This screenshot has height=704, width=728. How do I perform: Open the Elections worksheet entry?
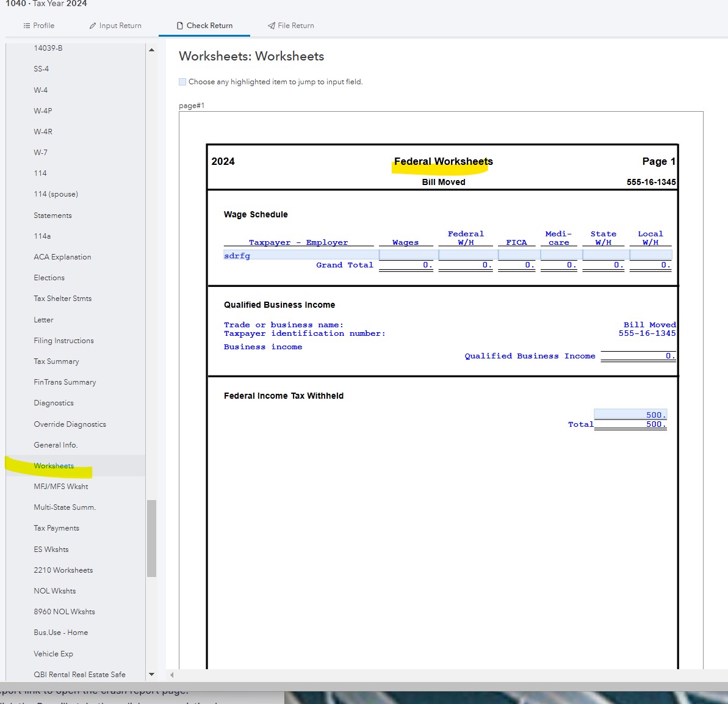click(x=49, y=277)
